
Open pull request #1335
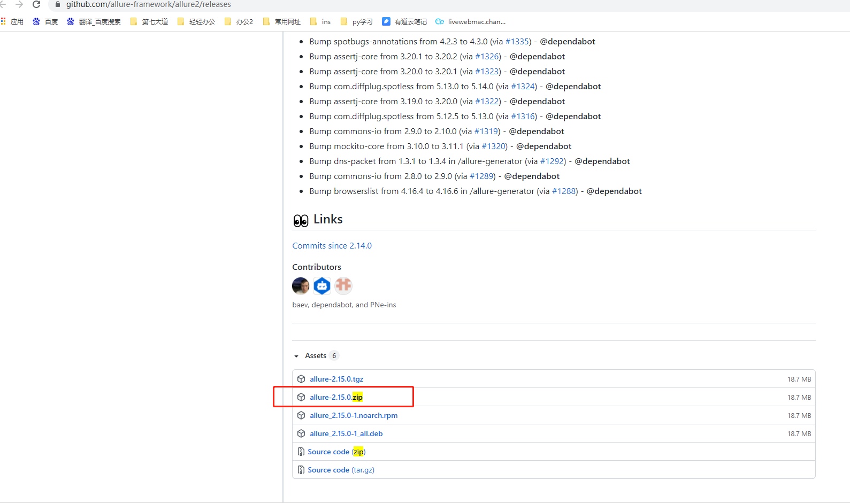[517, 42]
